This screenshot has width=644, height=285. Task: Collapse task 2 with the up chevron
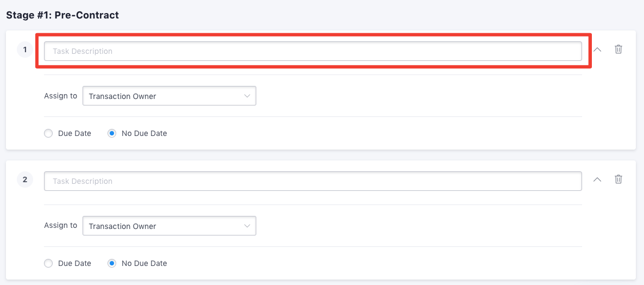click(x=597, y=179)
